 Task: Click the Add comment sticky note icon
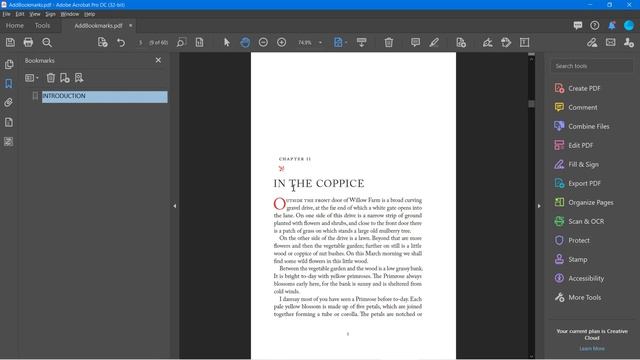(x=416, y=42)
